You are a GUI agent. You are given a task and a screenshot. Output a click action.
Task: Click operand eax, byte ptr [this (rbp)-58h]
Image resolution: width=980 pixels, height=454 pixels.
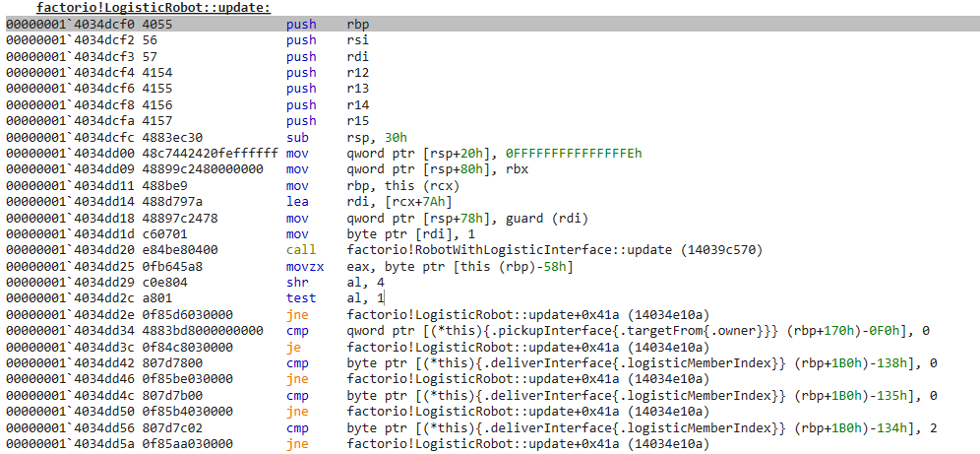coord(460,267)
